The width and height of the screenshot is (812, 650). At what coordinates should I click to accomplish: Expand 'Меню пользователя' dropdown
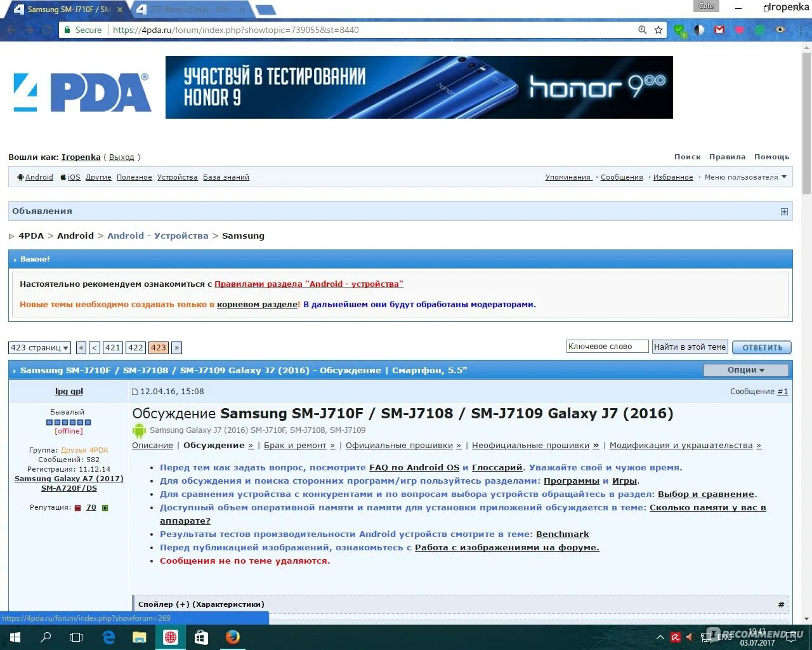pos(745,177)
